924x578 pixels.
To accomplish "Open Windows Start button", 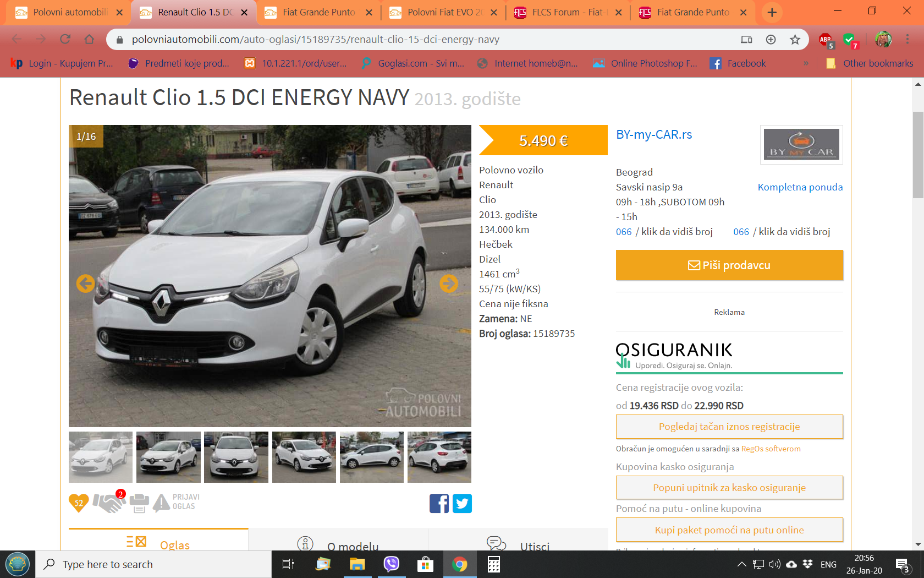I will coord(18,564).
